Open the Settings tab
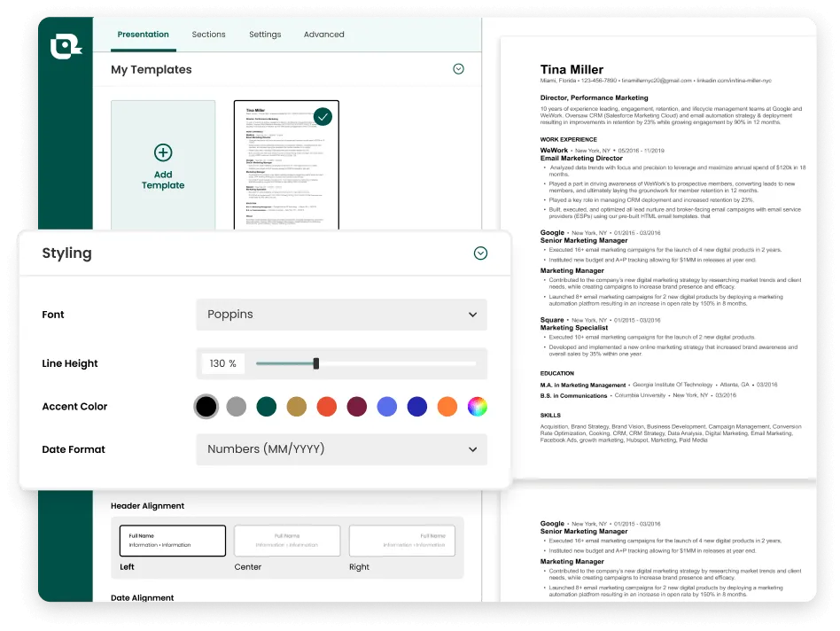The width and height of the screenshot is (840, 631). click(x=265, y=35)
